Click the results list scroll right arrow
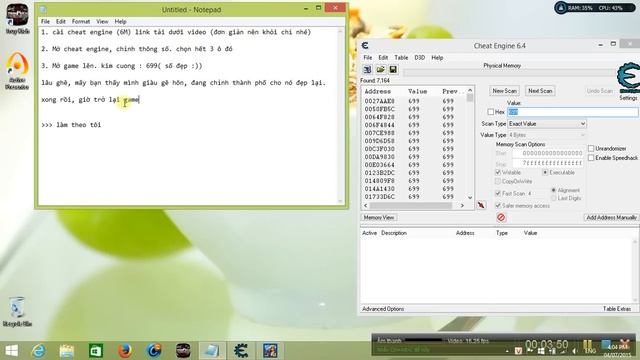The height and width of the screenshot is (360, 640). point(462,206)
